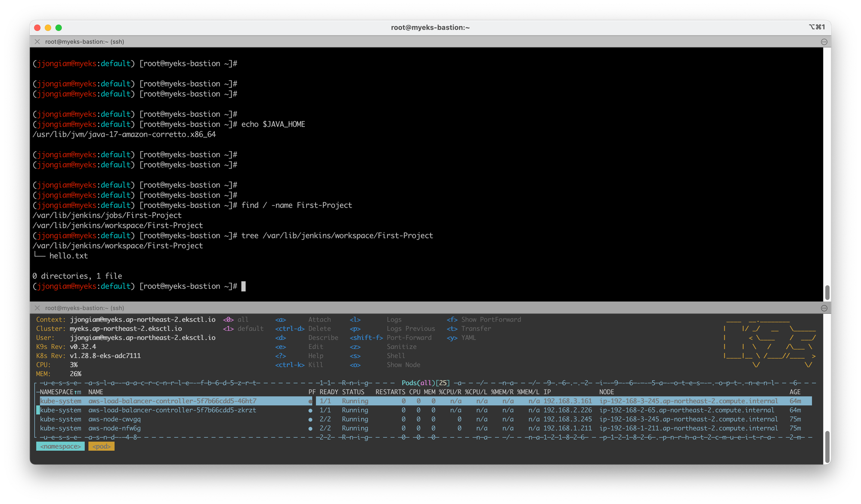This screenshot has width=861, height=504.
Task: Open bottom pane options menu icon
Action: 824,308
